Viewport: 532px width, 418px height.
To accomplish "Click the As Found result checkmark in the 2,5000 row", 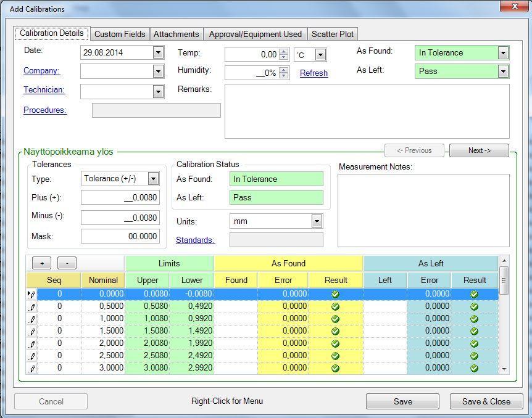I will coord(335,356).
